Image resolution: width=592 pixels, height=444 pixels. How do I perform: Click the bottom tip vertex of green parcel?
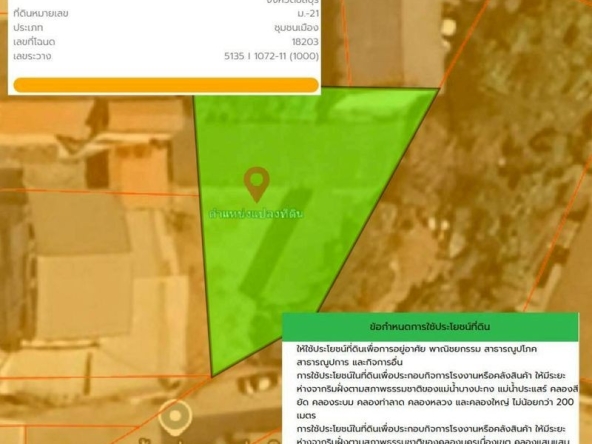point(212,376)
